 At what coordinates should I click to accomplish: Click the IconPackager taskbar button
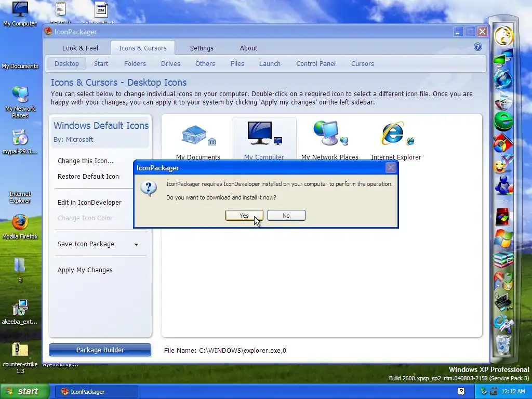[96, 392]
